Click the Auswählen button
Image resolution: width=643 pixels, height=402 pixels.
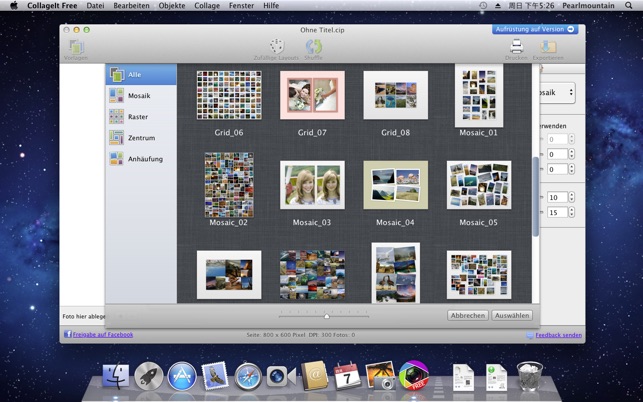(x=512, y=315)
